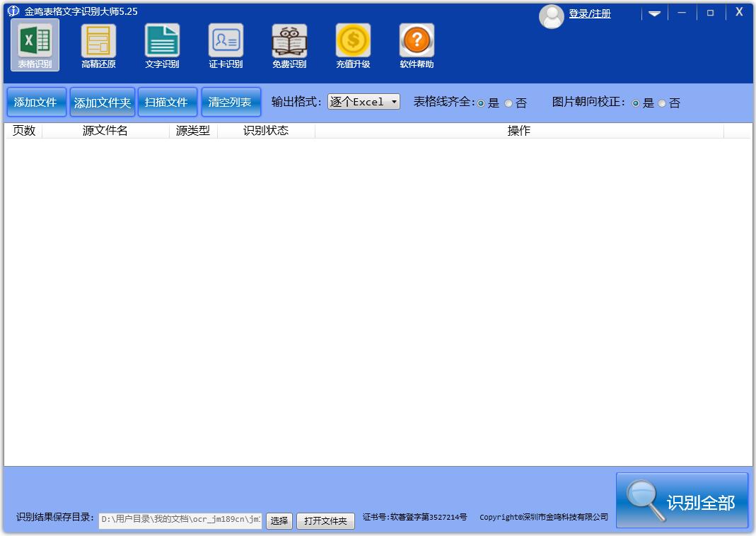Select 是 for 表格线齐全
Screen dimensions: 756x536
click(481, 103)
